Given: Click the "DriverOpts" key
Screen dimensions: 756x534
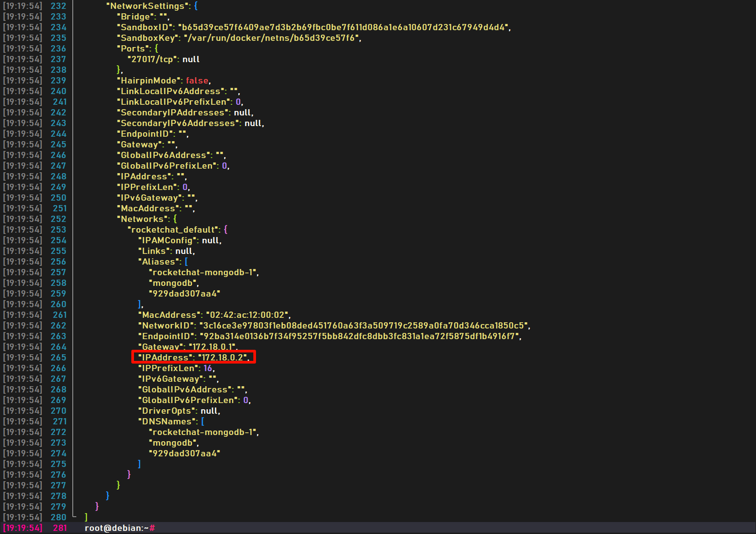Looking at the screenshot, I should [x=167, y=411].
